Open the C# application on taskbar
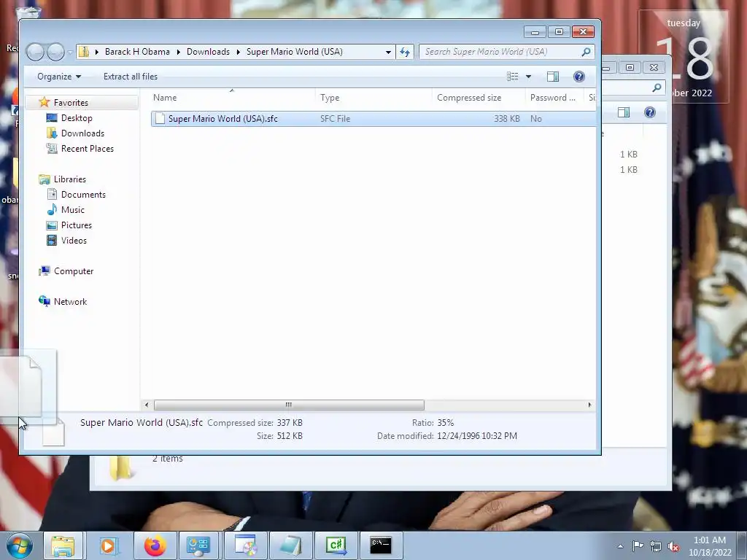 click(336, 545)
